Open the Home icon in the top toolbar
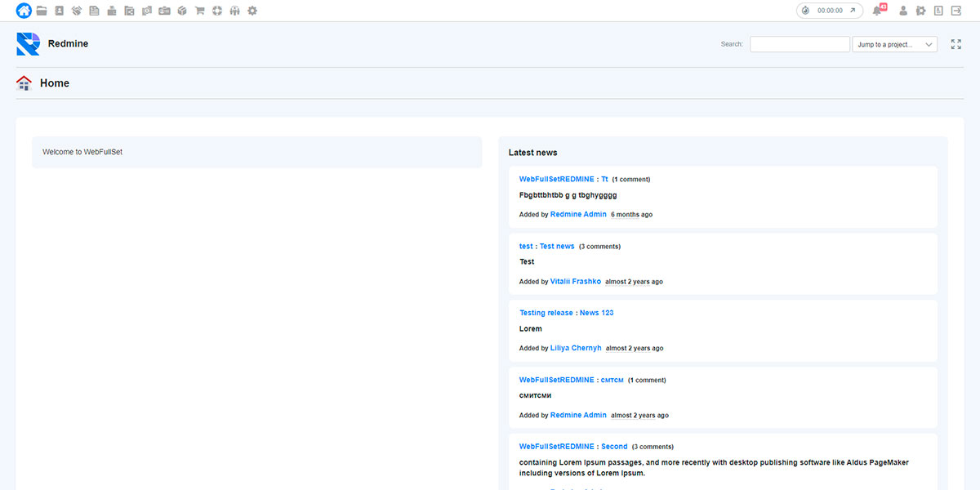This screenshot has width=980, height=490. click(24, 11)
